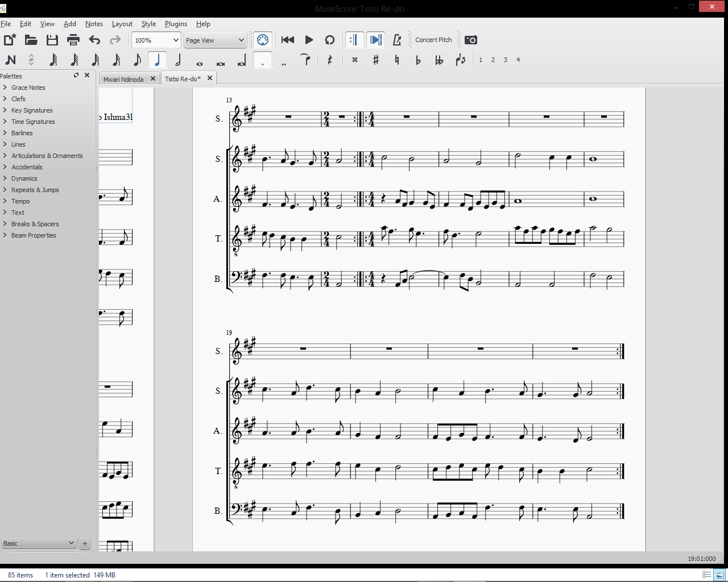Open the File menu
Screen dimensions: 728x582
[6, 24]
